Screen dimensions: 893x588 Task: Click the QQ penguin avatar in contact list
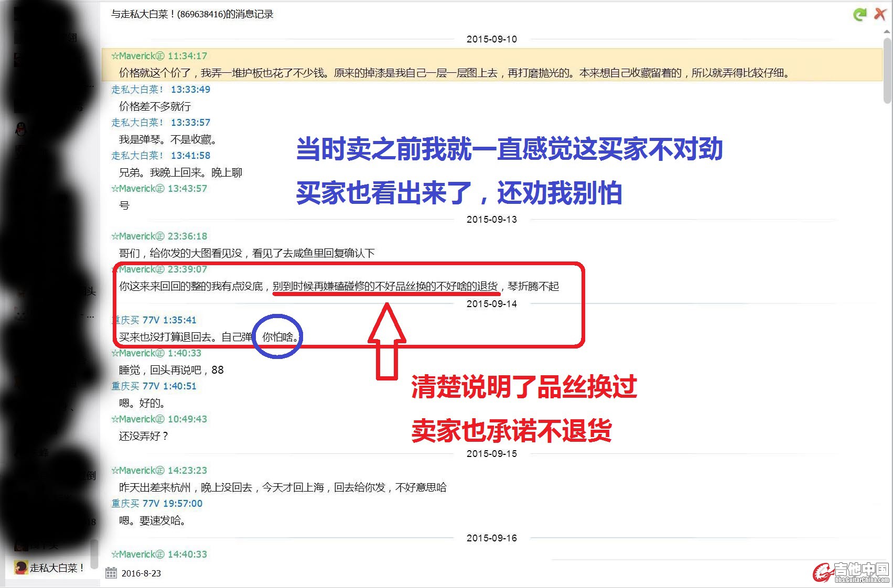coord(20,129)
